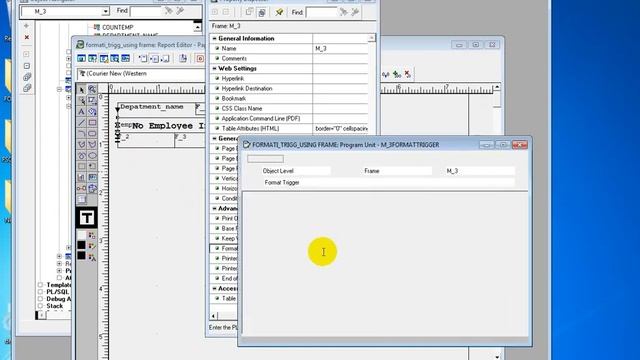The image size is (640, 360).
Task: Click the red X icon beside the ruler
Action: pyautogui.click(x=407, y=74)
